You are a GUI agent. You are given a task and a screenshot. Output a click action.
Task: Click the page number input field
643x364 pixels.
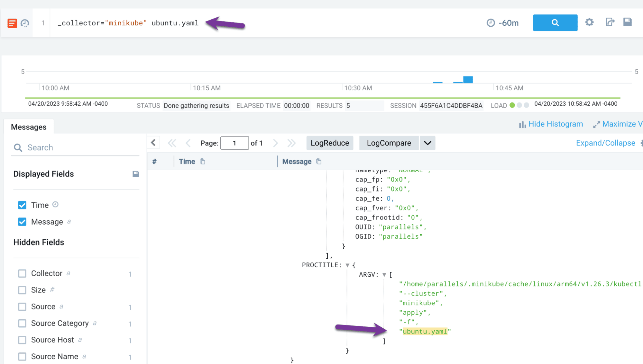[x=234, y=143]
